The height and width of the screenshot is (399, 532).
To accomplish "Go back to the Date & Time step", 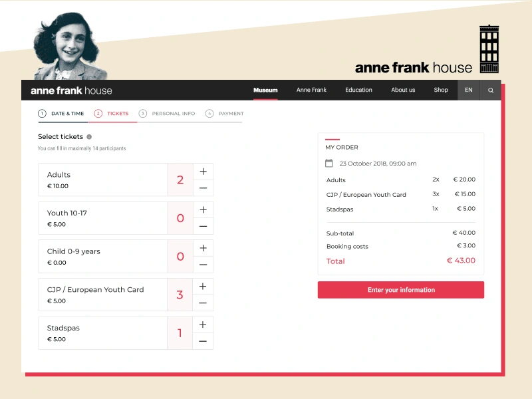I will point(61,113).
